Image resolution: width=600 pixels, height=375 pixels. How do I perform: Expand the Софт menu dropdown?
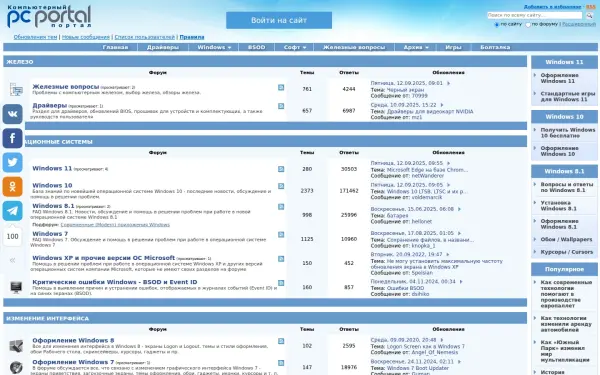[x=295, y=47]
